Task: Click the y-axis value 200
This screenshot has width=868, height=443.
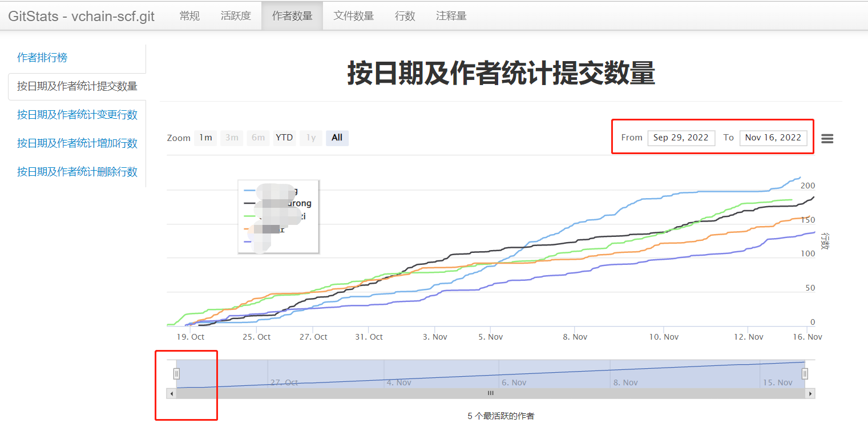Action: click(x=808, y=186)
